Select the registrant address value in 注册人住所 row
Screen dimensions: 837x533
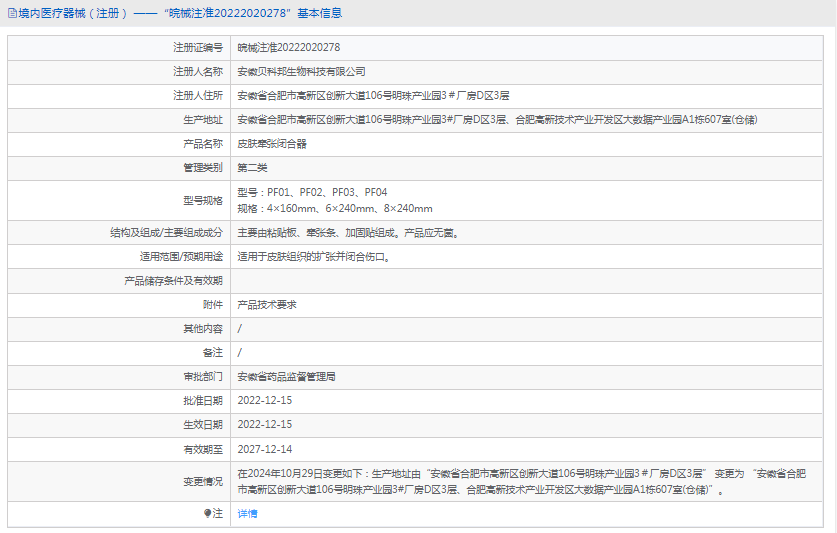point(373,96)
